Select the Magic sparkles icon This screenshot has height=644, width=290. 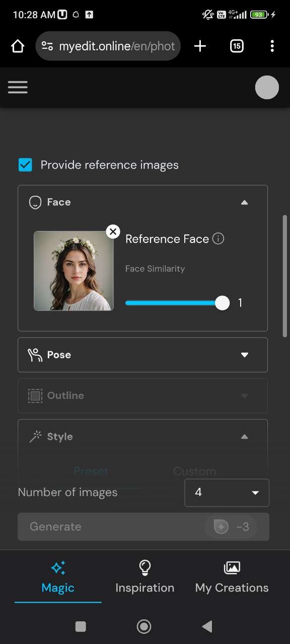point(57,568)
